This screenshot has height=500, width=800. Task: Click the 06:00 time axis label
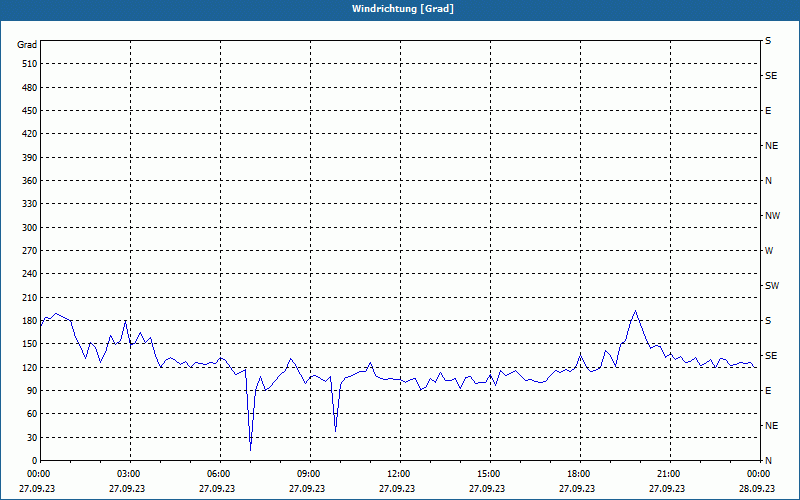point(217,474)
